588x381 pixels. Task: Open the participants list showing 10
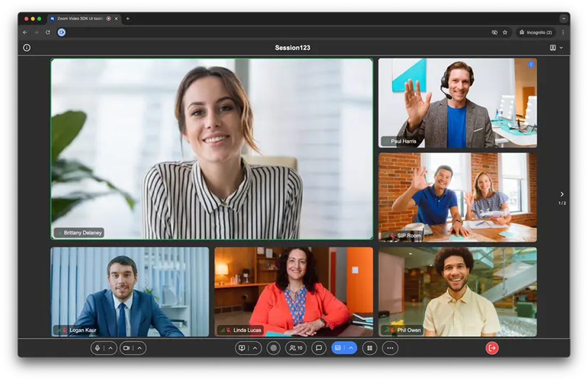296,348
